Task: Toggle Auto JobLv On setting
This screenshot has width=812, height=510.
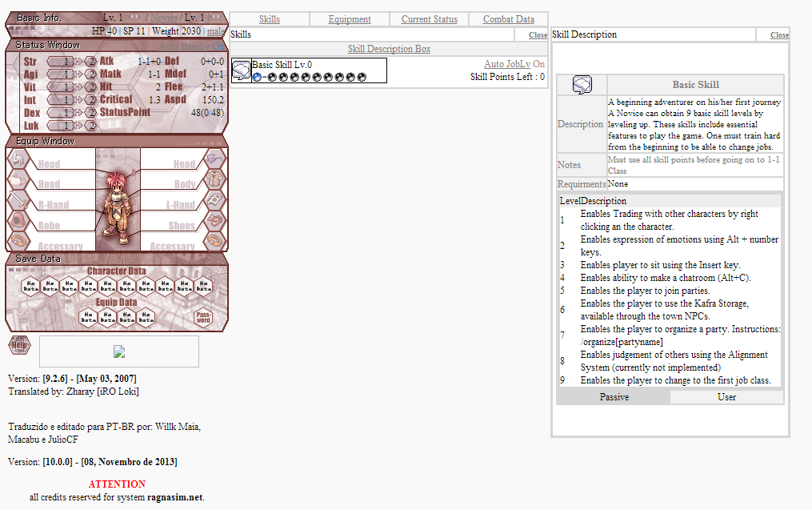Action: [x=514, y=64]
